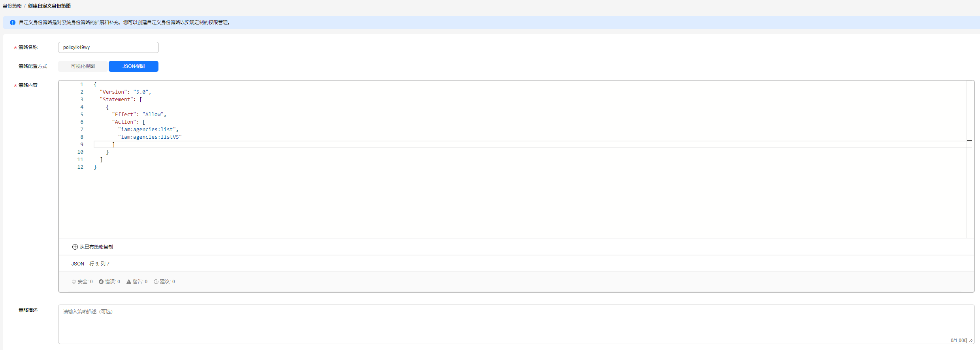Click 从已有策略复制 link
The width and height of the screenshot is (980, 350).
click(96, 247)
